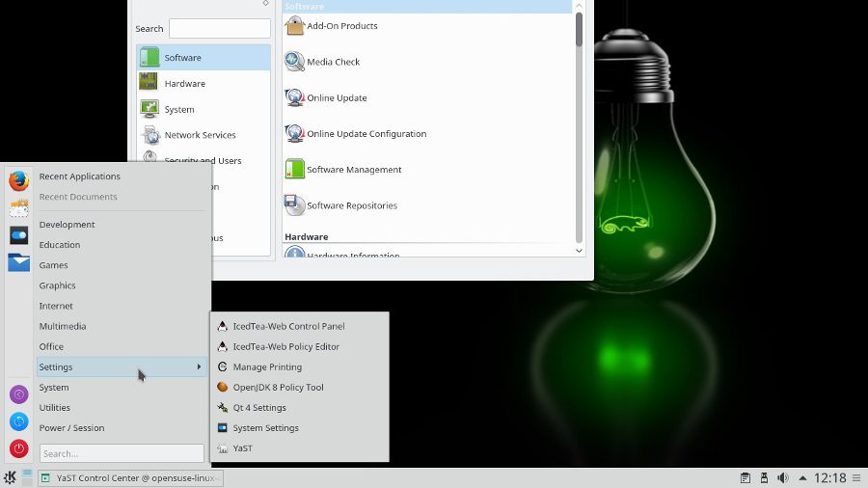Show hidden tray icons arrow
This screenshot has width=868, height=488.
tap(802, 477)
